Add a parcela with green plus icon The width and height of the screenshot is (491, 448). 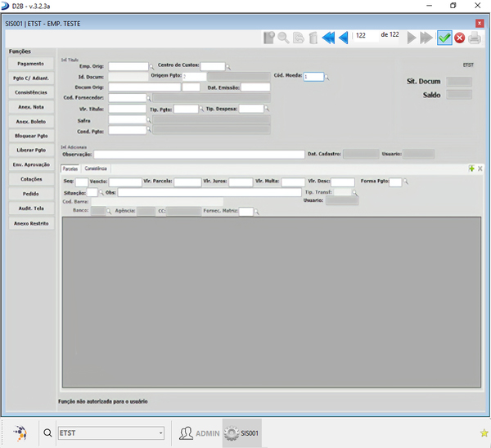click(x=471, y=168)
